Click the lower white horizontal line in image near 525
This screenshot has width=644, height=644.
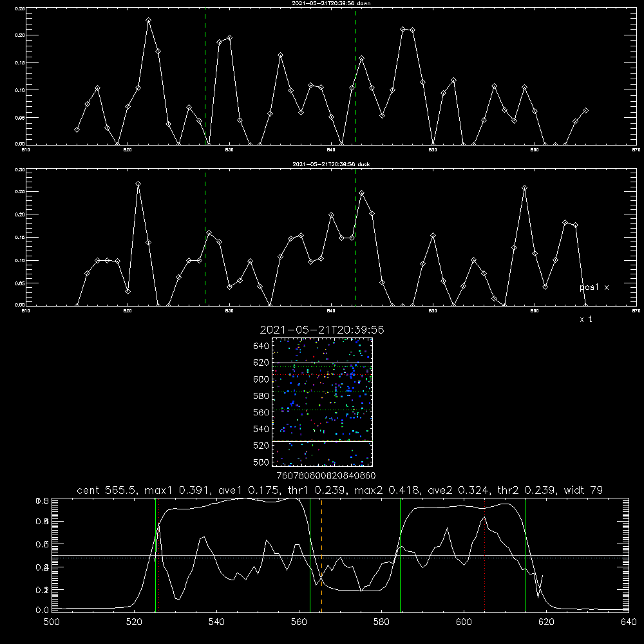tap(322, 441)
